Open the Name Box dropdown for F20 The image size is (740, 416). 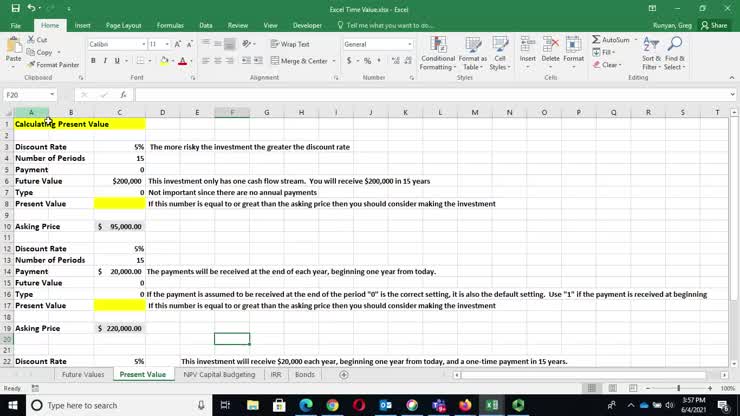(x=52, y=94)
